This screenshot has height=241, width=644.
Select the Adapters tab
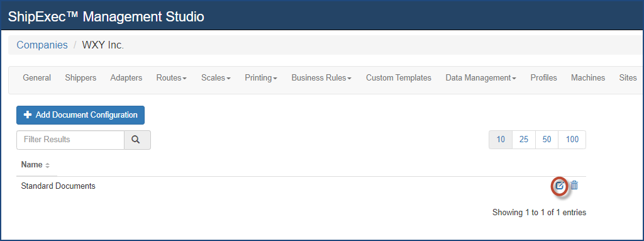126,78
